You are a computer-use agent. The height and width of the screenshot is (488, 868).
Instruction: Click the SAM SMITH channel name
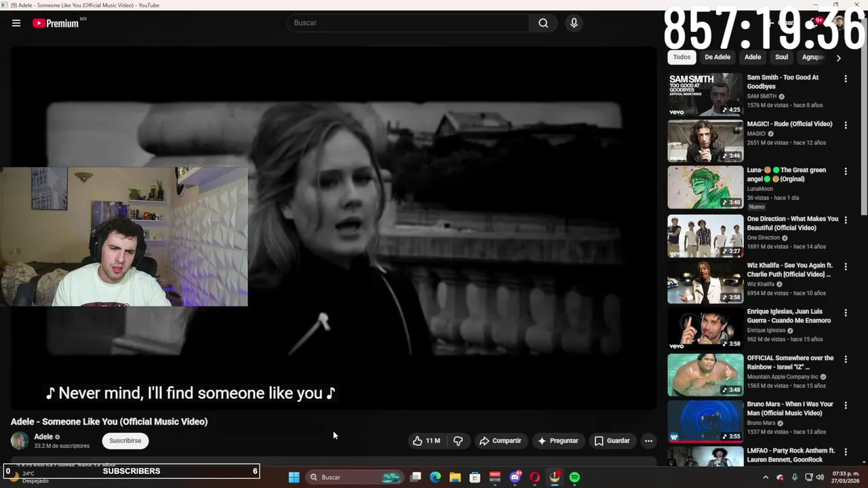[762, 96]
